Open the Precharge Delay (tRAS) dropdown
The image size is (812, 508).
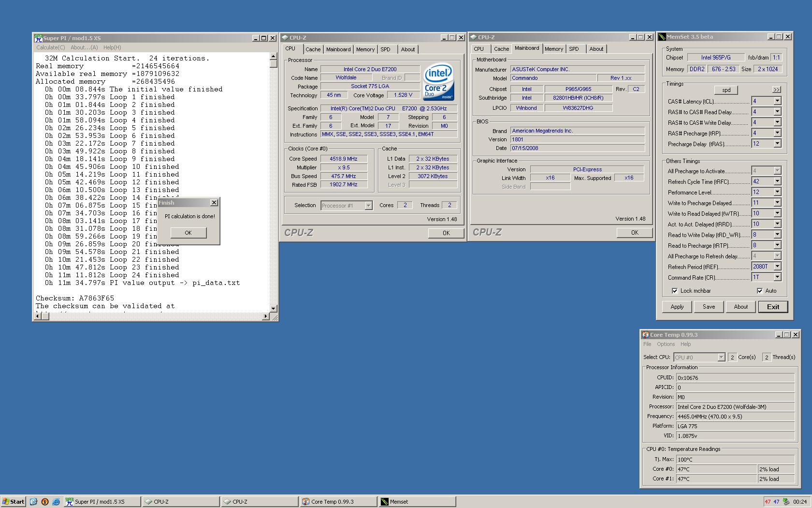pos(777,144)
